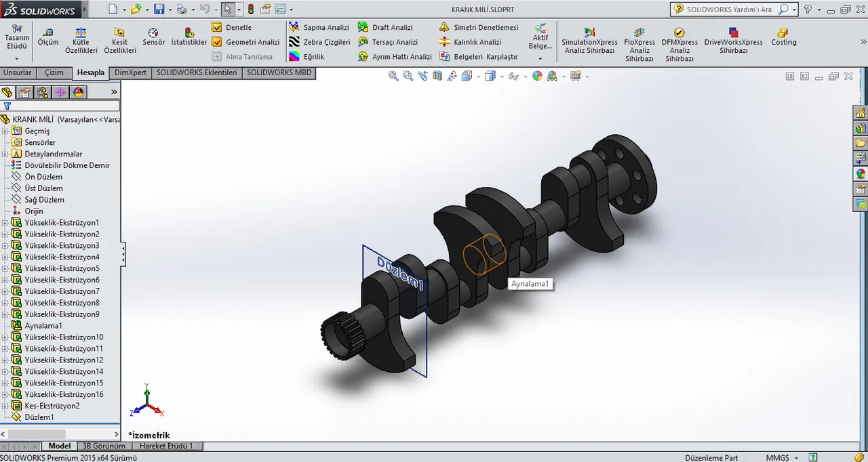Screen dimensions: 868x462
Task: Click the Save icon in the toolbar
Action: coord(159,9)
